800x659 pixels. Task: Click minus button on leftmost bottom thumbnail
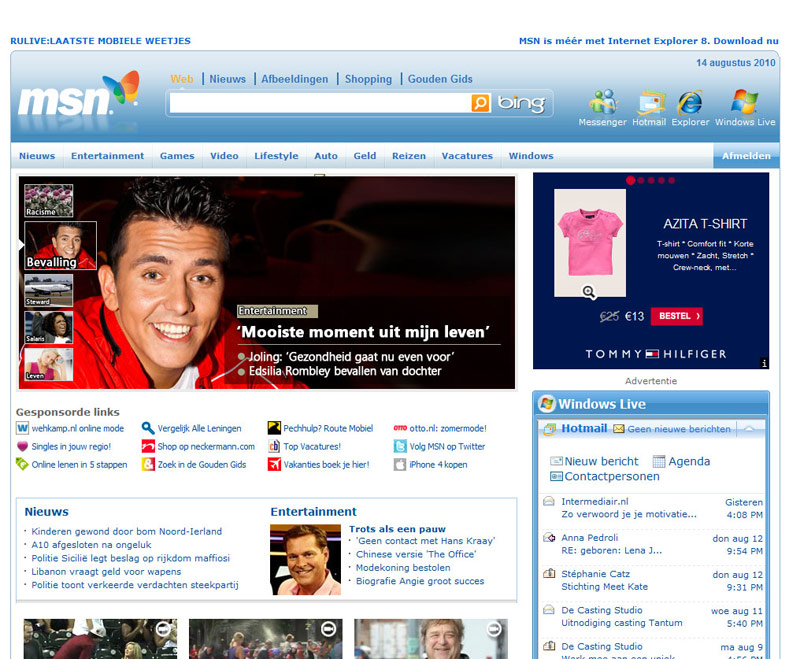(x=163, y=629)
